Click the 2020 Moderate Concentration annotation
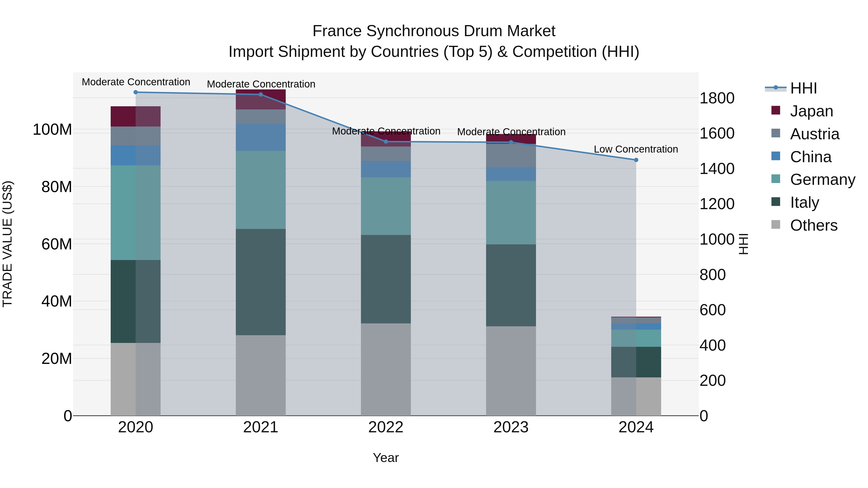 [136, 82]
